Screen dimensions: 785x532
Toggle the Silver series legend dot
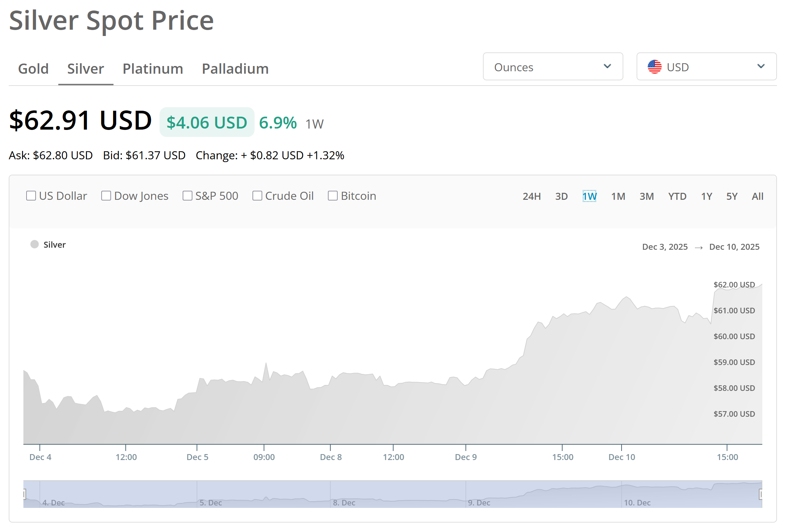click(x=35, y=244)
